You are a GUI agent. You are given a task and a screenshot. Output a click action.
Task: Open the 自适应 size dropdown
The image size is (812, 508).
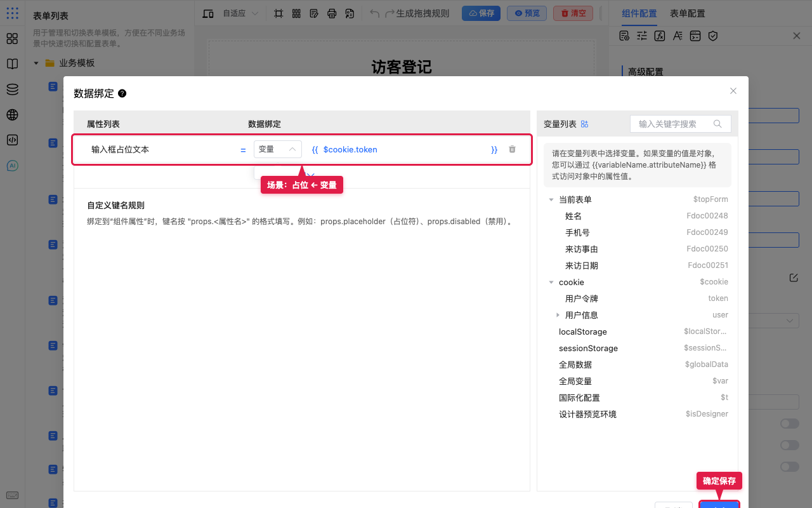[240, 13]
